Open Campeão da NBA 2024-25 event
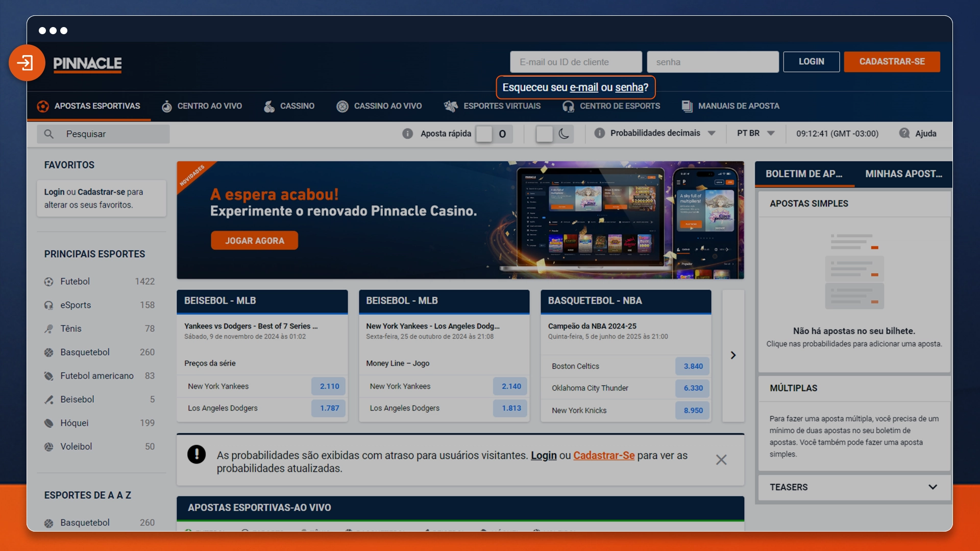This screenshot has height=551, width=980. coord(592,327)
